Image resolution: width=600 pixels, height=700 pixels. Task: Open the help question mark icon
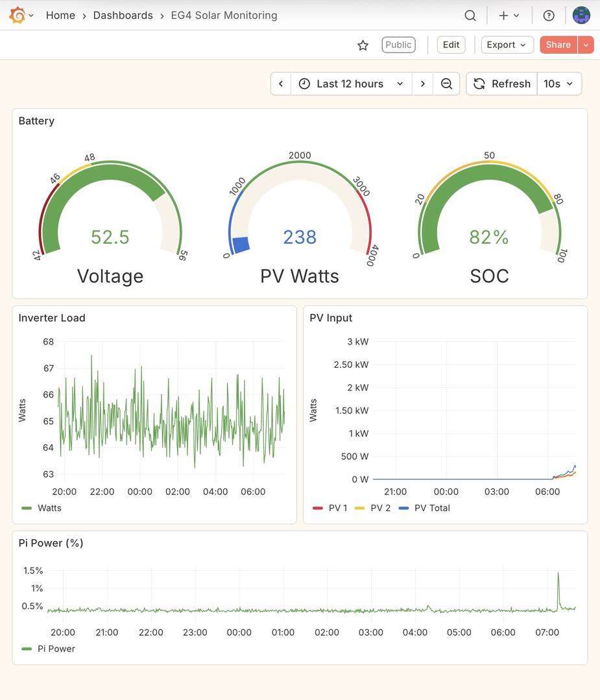[x=549, y=16]
